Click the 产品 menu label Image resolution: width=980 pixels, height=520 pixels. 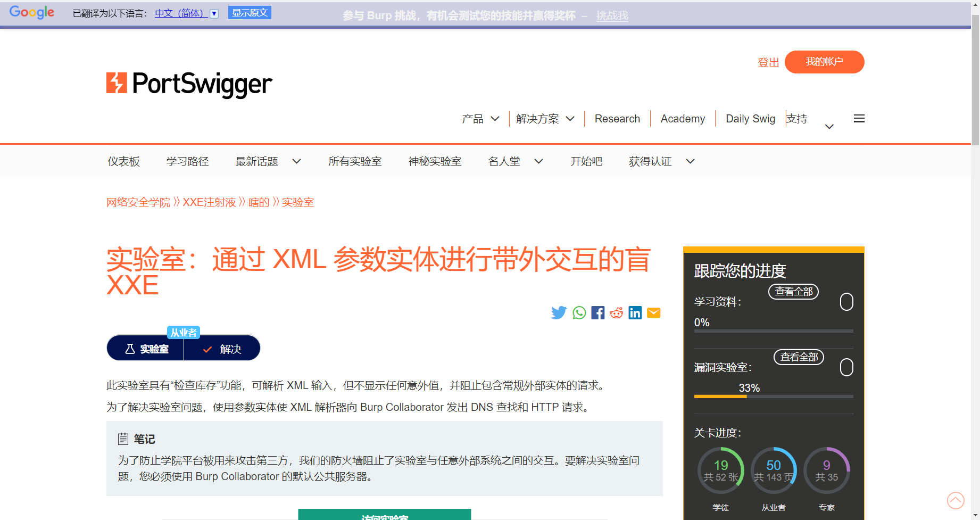[472, 119]
